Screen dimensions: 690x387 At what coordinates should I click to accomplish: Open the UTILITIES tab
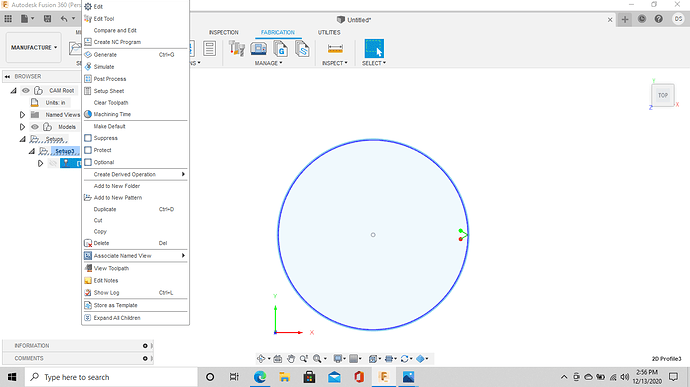coord(329,33)
